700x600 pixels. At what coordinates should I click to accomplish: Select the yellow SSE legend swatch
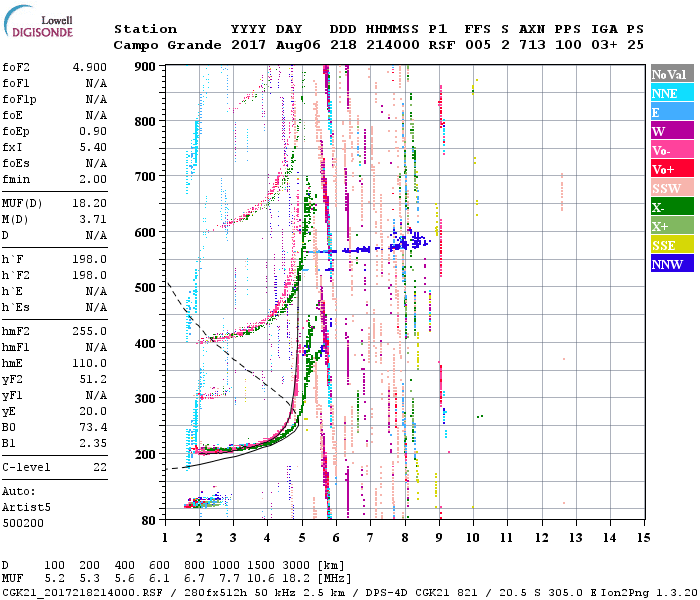tap(672, 245)
